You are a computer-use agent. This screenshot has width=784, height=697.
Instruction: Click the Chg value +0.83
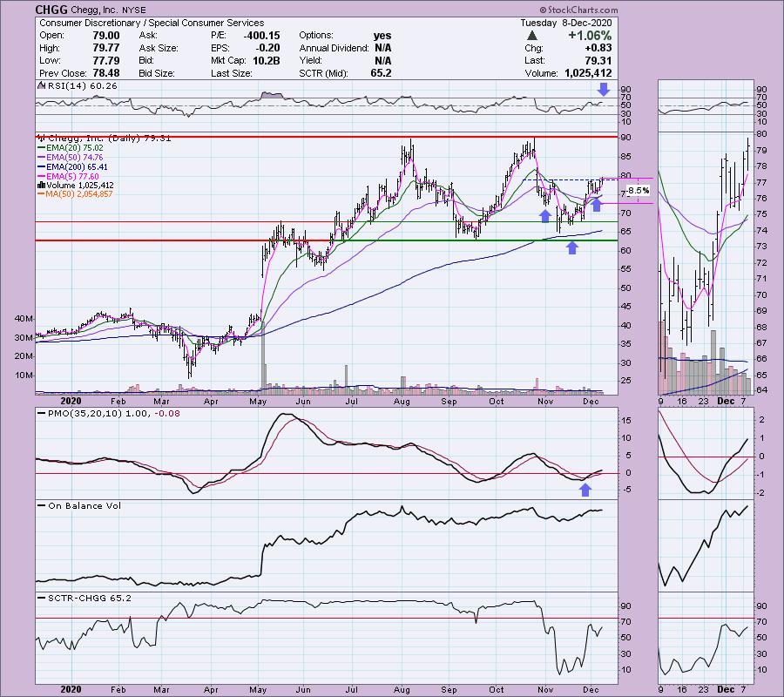coord(597,48)
